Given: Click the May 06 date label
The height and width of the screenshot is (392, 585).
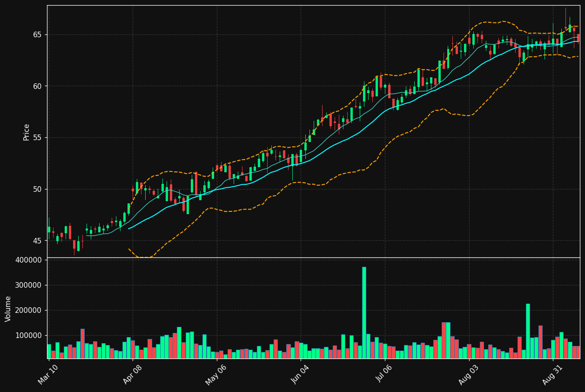Looking at the screenshot, I should (216, 375).
